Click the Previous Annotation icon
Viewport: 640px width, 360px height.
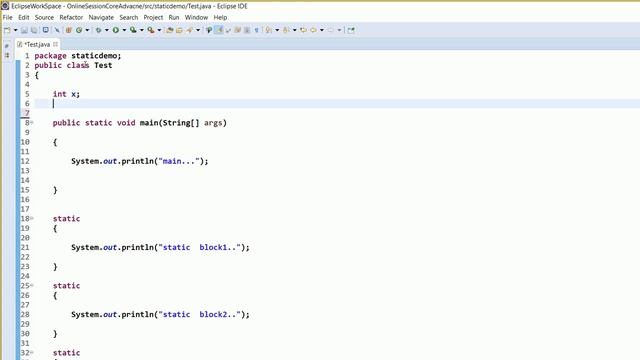click(x=286, y=30)
